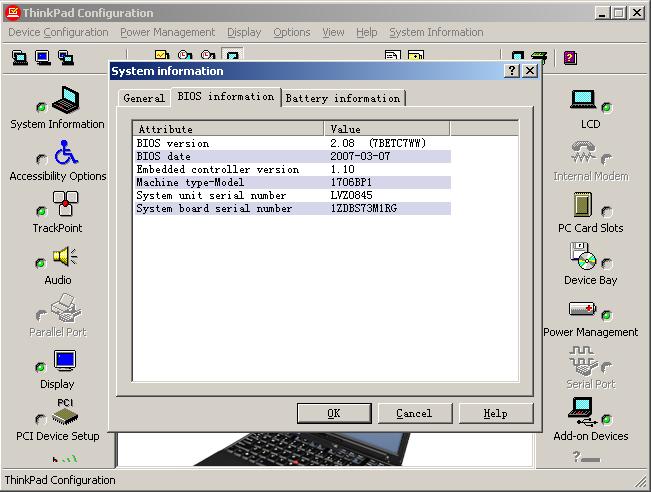Click the third toolbar icon with overlapping monitors

pyautogui.click(x=66, y=57)
